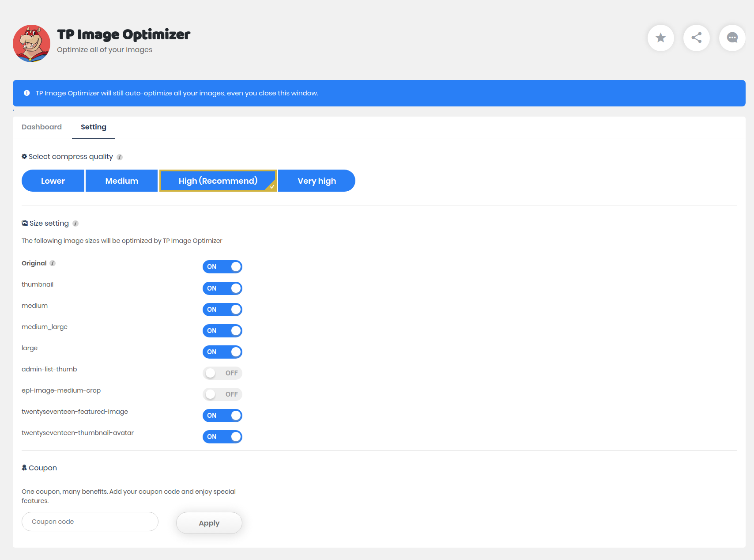Click the gear icon before compress quality
The width and height of the screenshot is (754, 560).
(24, 156)
